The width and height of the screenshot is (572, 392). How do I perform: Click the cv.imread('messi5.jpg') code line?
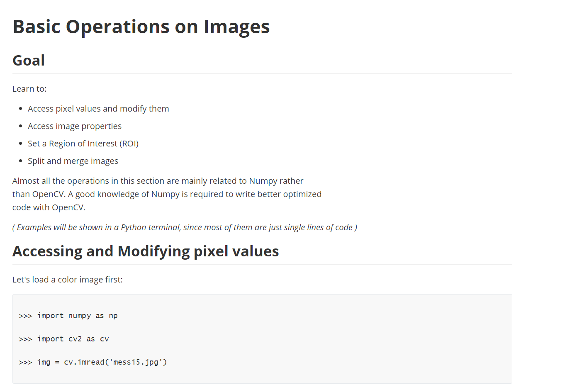(x=93, y=362)
